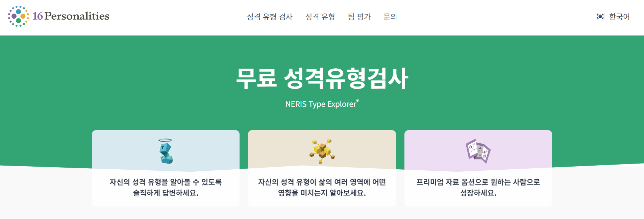The image size is (644, 219).
Task: Click the yellow molecule illustration icon
Action: [x=321, y=151]
